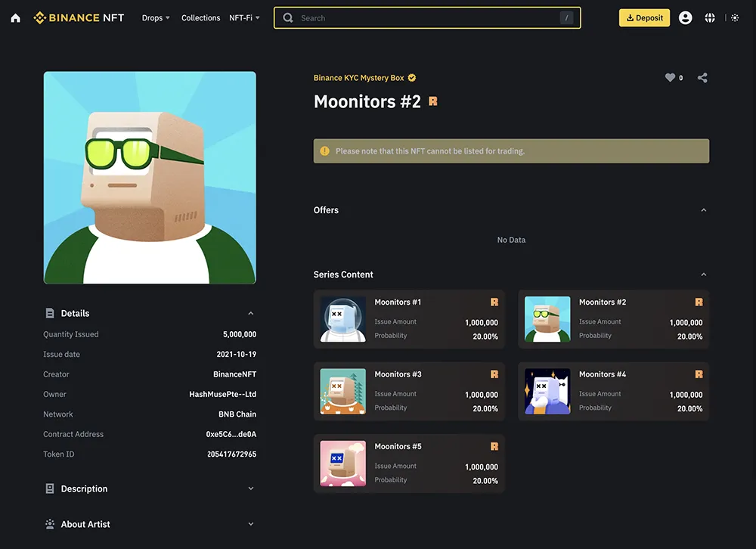
Task: Click the R badge on Moonitors #5 card
Action: tap(494, 446)
